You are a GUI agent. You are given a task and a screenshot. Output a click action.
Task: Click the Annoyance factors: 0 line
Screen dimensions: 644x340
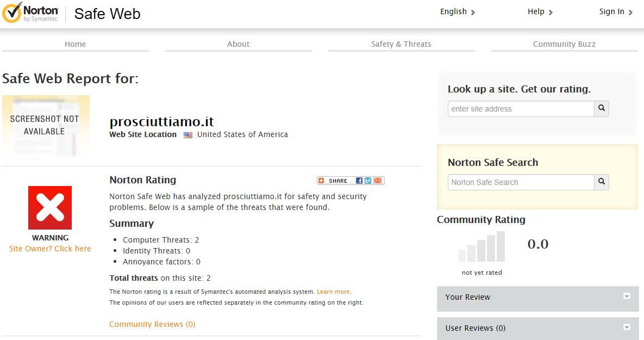tap(161, 262)
